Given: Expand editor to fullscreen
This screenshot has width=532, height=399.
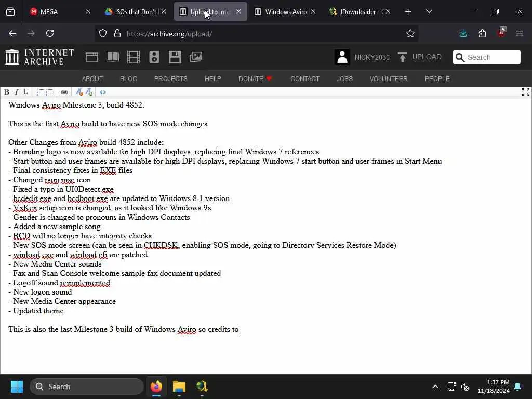Looking at the screenshot, I should coord(526,92).
